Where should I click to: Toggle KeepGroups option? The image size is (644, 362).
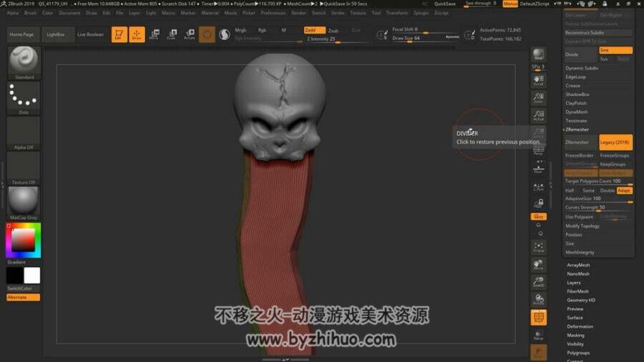[x=615, y=164]
